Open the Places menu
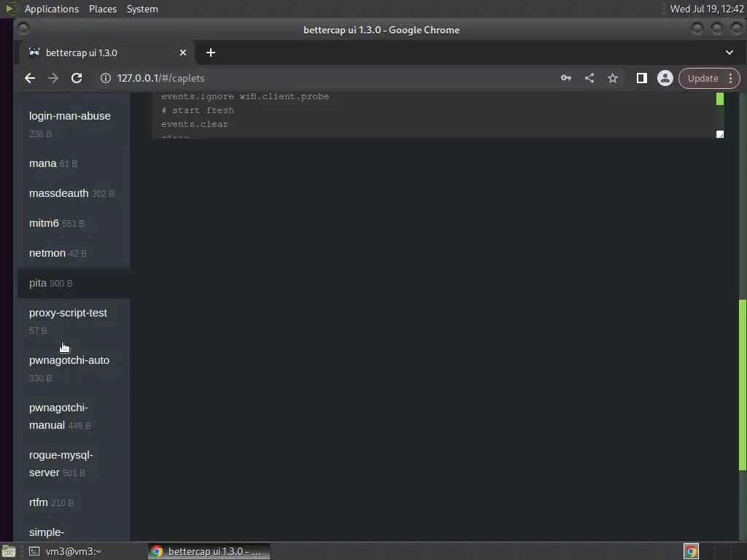 (102, 9)
